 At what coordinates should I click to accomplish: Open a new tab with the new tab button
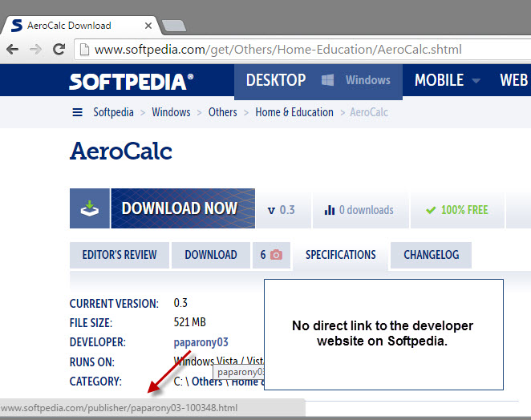[x=174, y=26]
